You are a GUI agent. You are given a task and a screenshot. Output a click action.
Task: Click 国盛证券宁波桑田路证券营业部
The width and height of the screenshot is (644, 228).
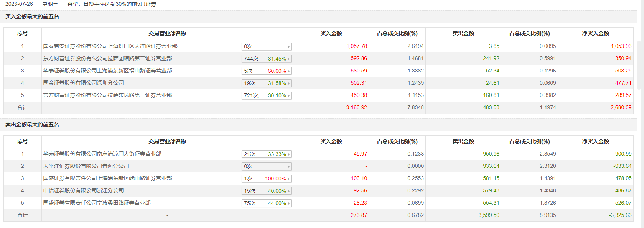pyautogui.click(x=97, y=203)
